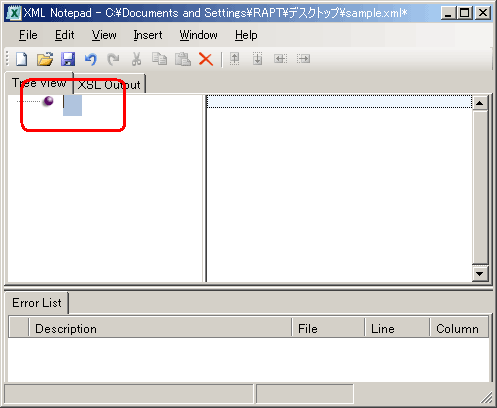
Task: Click the scroll down arrow of value pane
Action: 480,274
